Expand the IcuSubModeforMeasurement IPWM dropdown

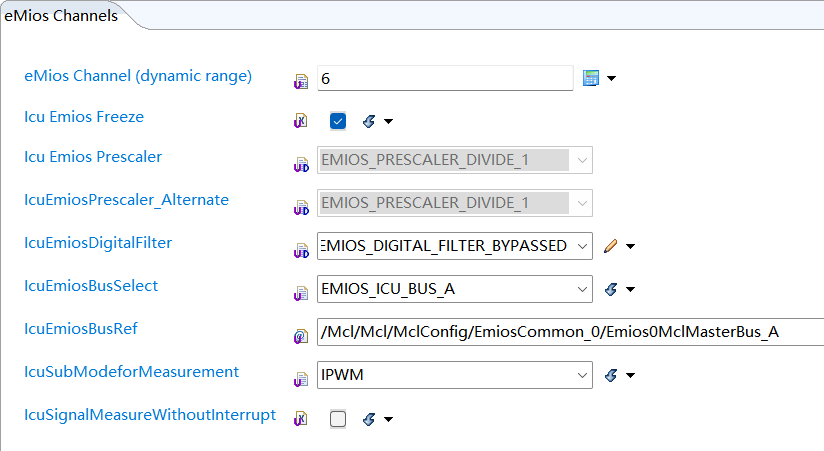coord(582,376)
